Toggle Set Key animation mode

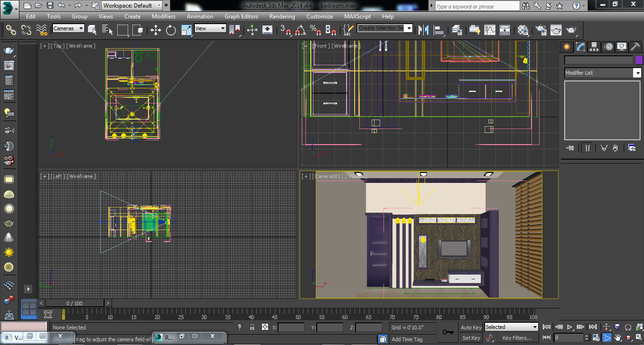click(471, 338)
